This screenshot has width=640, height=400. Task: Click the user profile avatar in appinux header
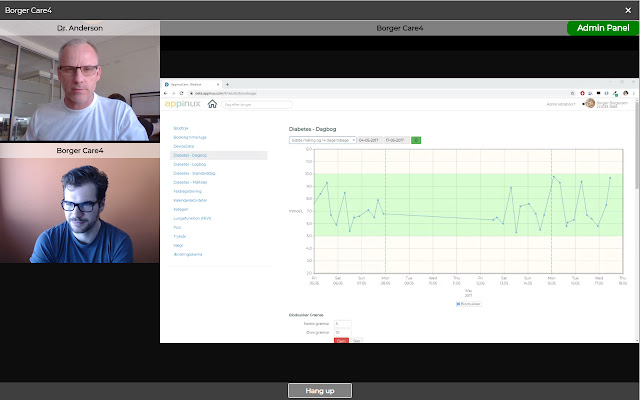[x=590, y=103]
